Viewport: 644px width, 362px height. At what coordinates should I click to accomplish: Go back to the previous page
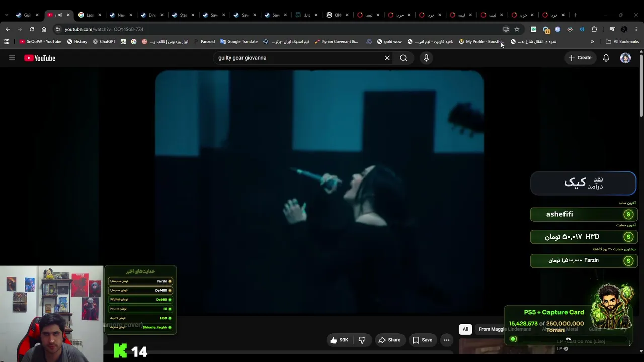coord(8,29)
